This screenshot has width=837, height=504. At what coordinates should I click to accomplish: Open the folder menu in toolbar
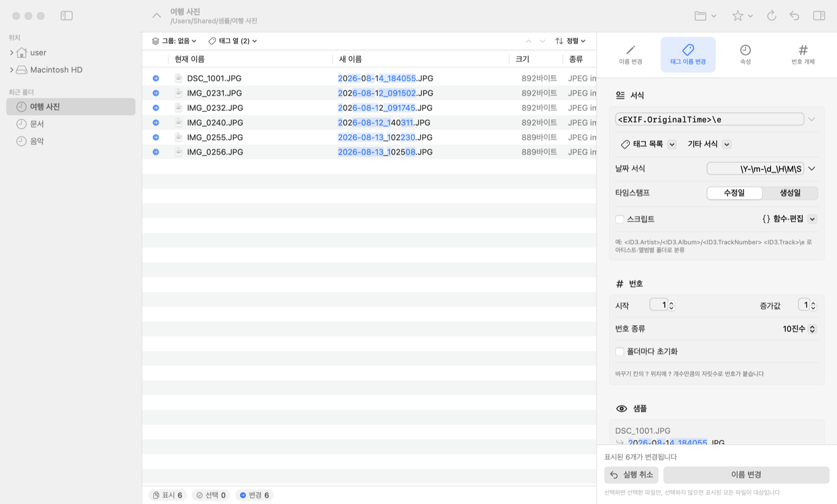[705, 16]
